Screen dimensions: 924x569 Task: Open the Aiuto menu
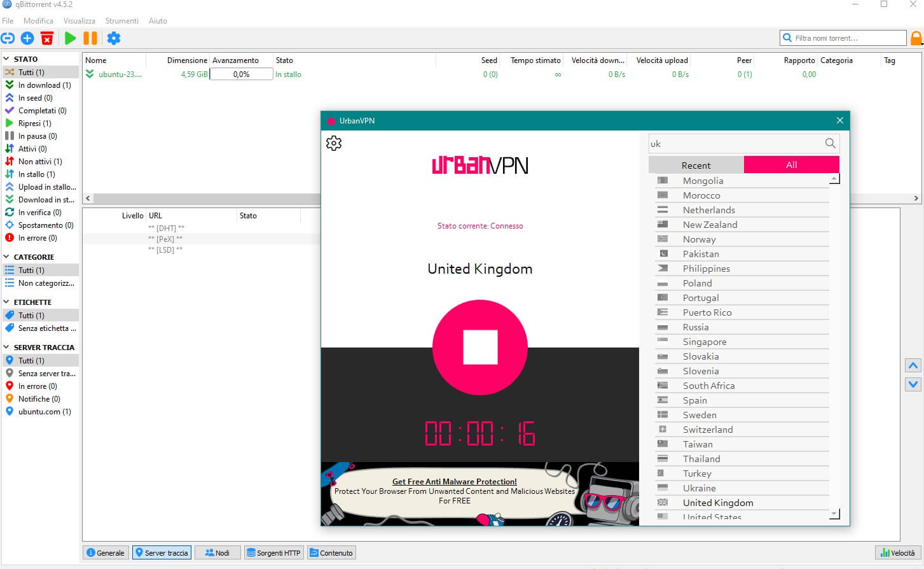click(158, 21)
